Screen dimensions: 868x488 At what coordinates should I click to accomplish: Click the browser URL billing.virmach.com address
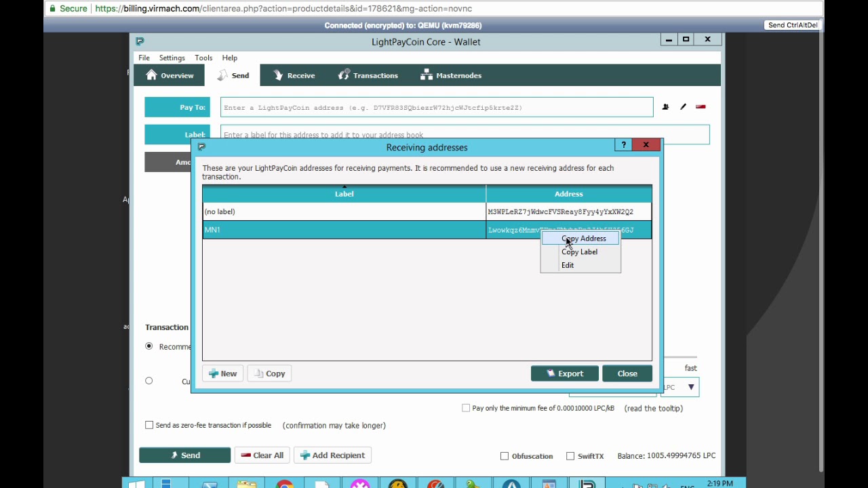pyautogui.click(x=283, y=9)
